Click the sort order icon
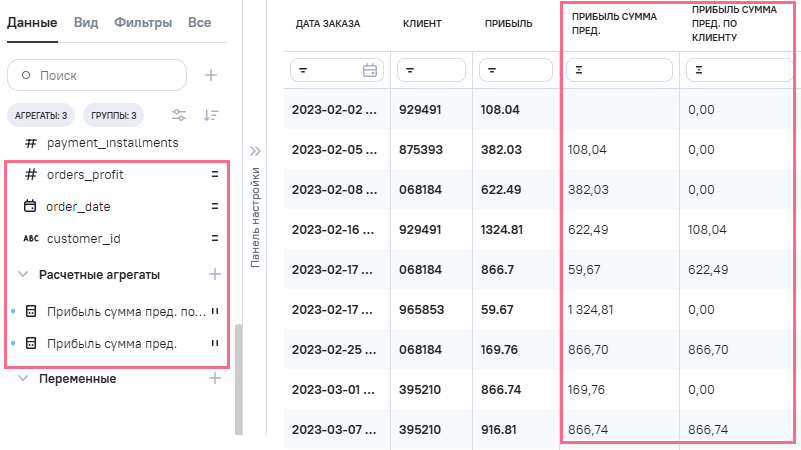Viewport: 801px width, 450px height. (x=211, y=115)
